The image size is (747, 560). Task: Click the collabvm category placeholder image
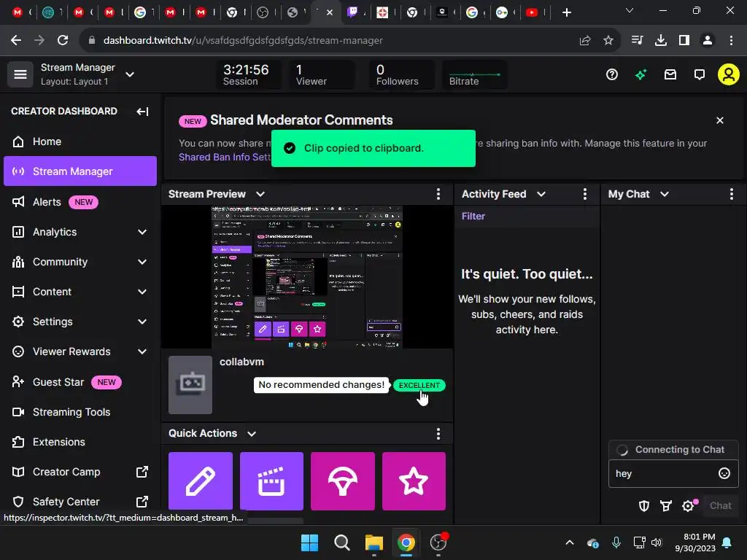(190, 385)
